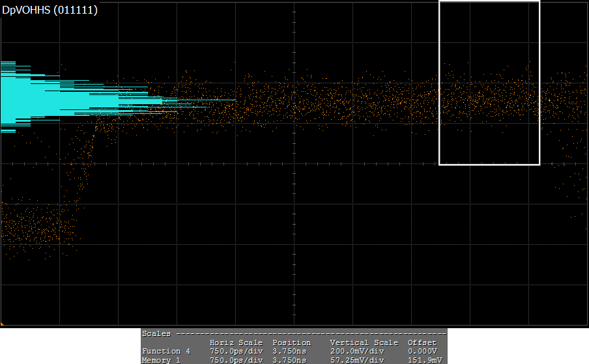Select the Function 4 row label

point(166,351)
